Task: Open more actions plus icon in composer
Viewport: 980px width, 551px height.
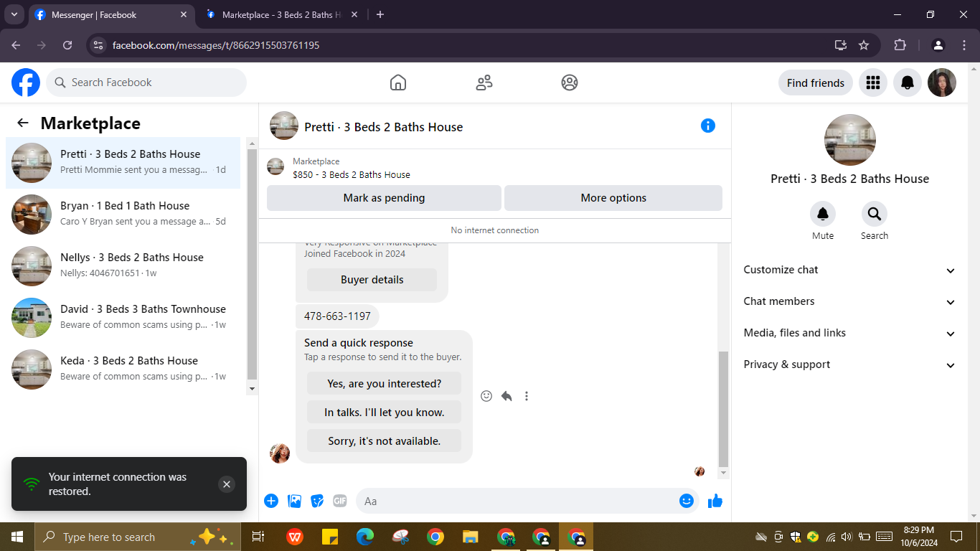Action: coord(271,501)
